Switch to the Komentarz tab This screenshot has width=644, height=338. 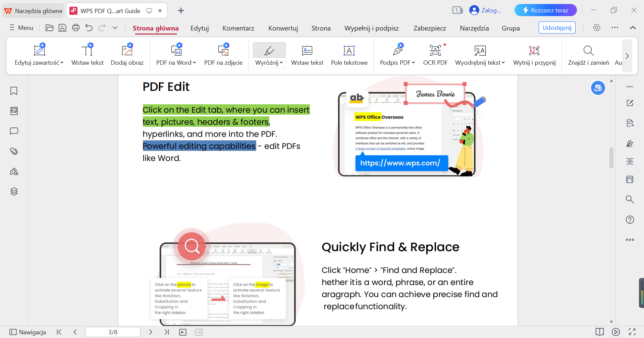(238, 28)
